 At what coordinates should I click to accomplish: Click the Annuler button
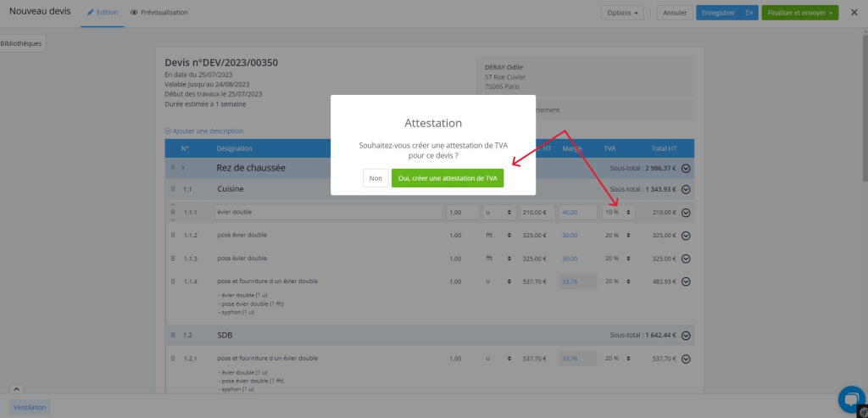click(x=675, y=13)
